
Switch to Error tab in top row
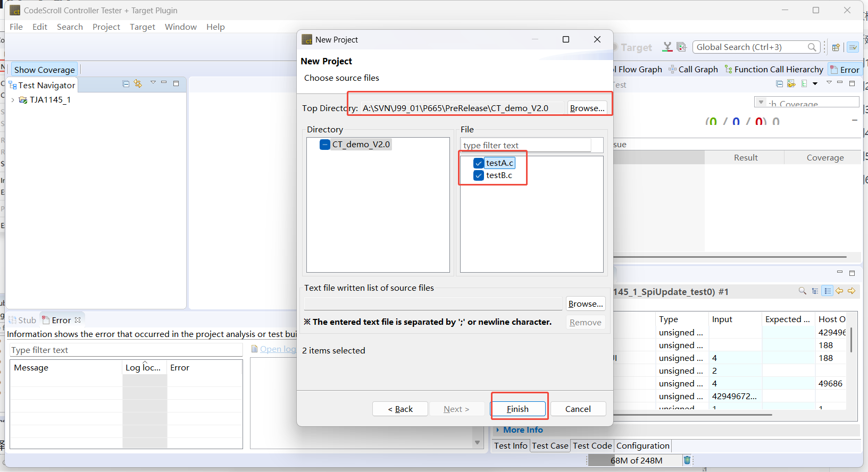845,70
